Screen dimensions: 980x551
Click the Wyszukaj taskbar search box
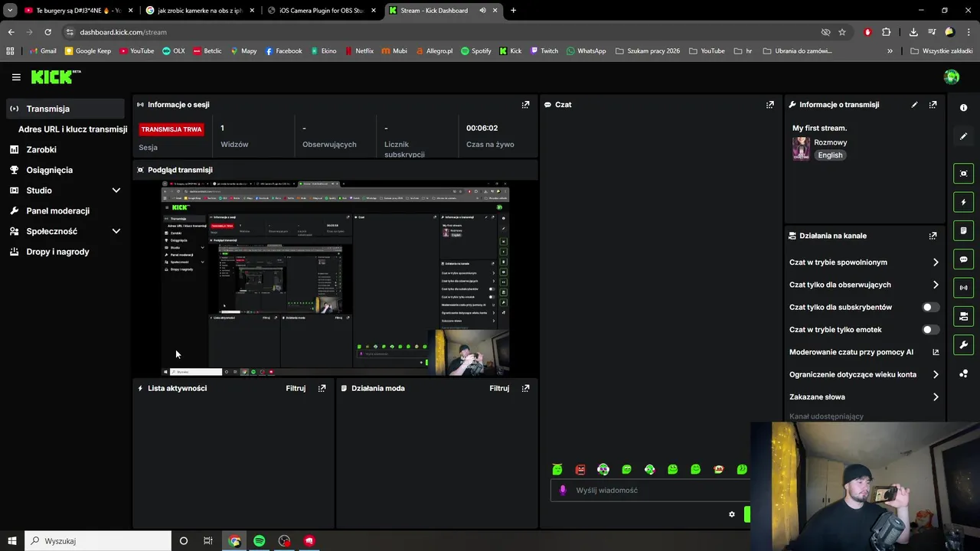tap(98, 541)
